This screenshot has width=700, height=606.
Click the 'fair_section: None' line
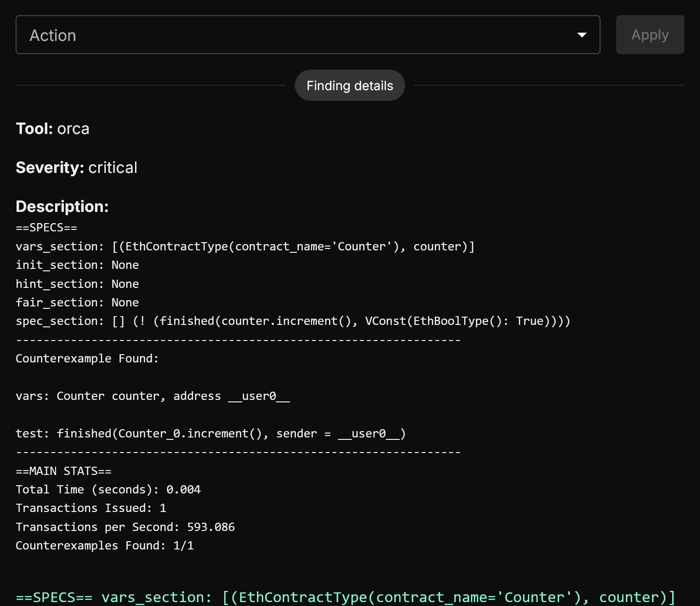click(77, 303)
